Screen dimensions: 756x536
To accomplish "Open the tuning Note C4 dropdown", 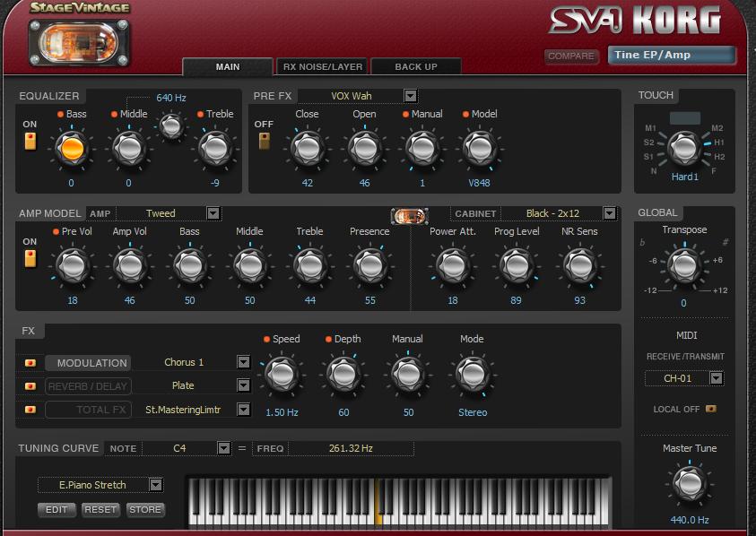I will pyautogui.click(x=223, y=448).
